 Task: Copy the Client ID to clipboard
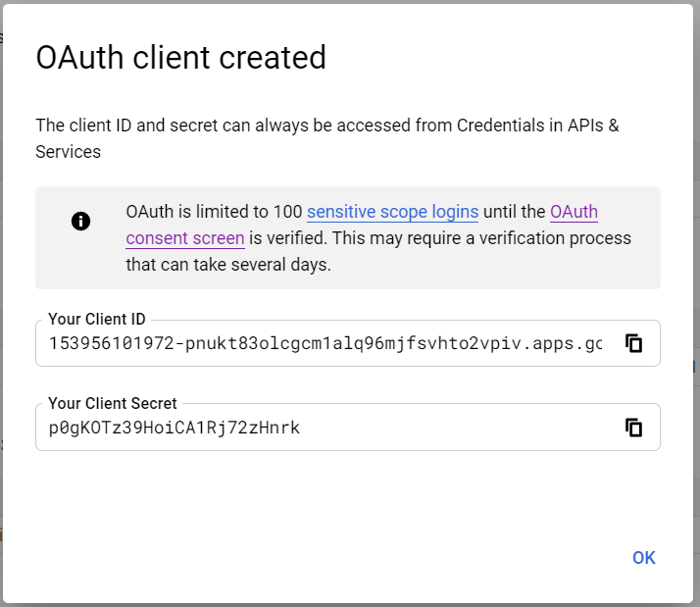633,343
